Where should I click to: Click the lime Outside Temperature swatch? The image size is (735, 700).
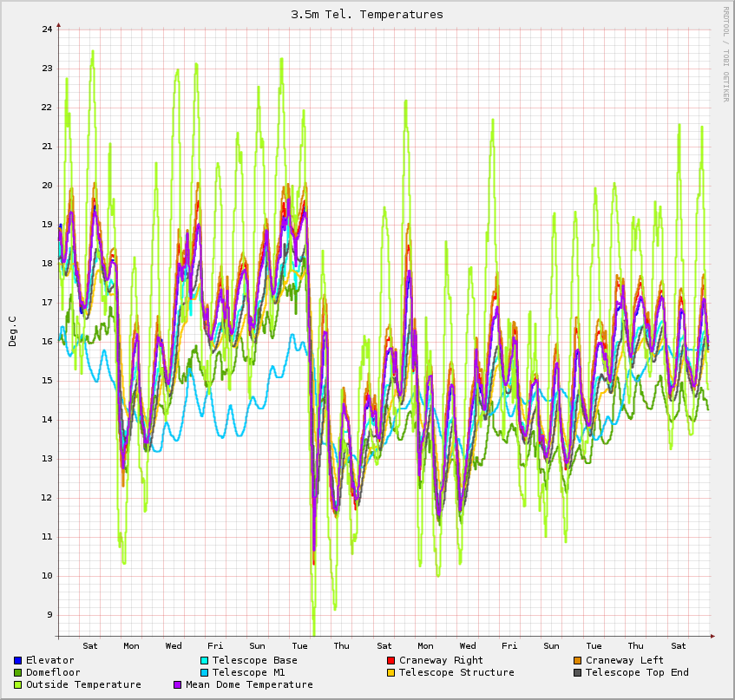point(18,685)
